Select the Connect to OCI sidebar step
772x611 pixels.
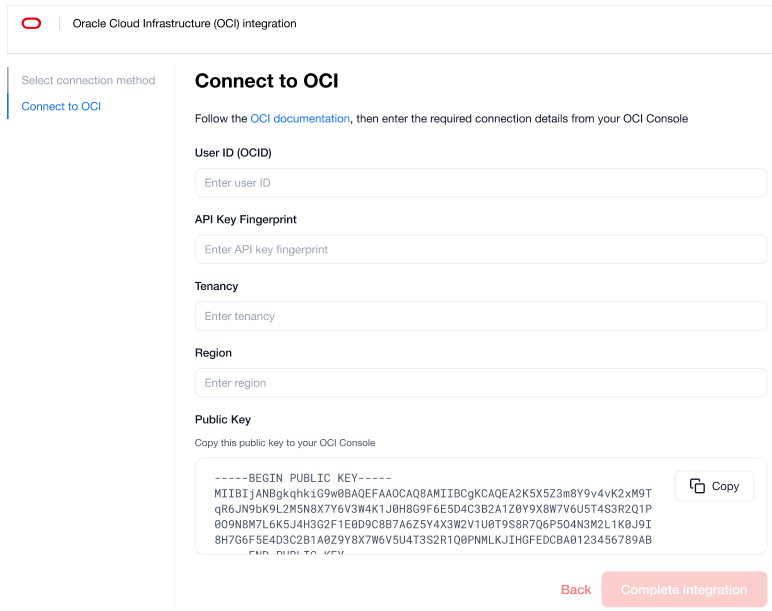[61, 106]
